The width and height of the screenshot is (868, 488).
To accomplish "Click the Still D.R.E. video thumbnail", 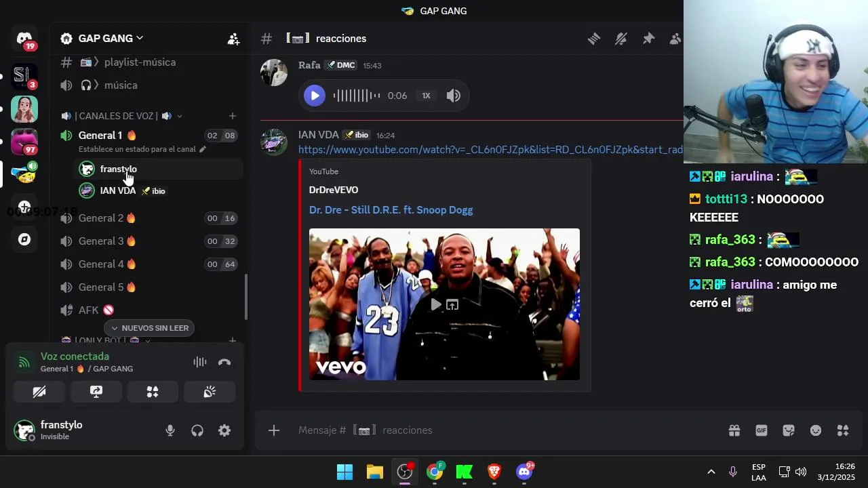I will pos(444,304).
